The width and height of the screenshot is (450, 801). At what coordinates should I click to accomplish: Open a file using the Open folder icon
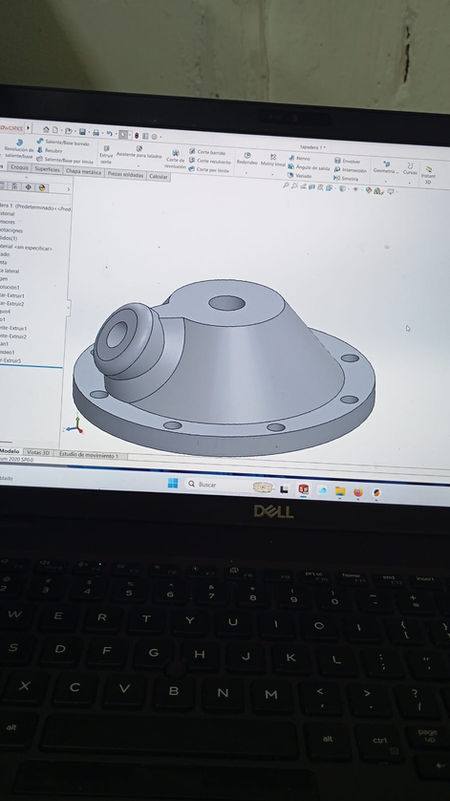[x=68, y=131]
